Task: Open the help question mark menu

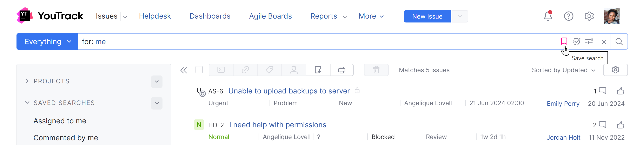Action: [x=568, y=16]
